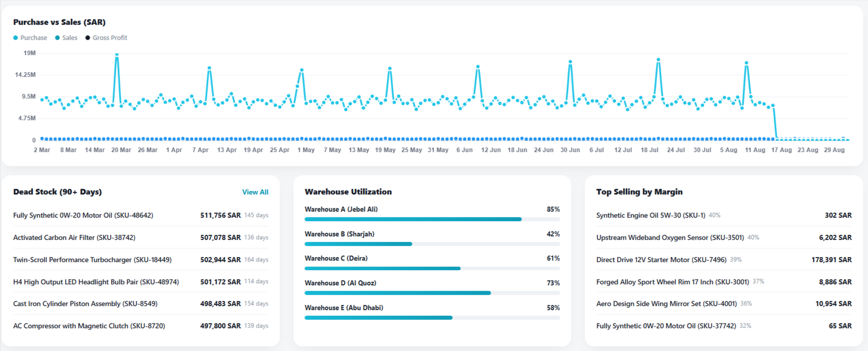Screen dimensions: 868x351
Task: Open the View All dead stock link
Action: [x=255, y=192]
